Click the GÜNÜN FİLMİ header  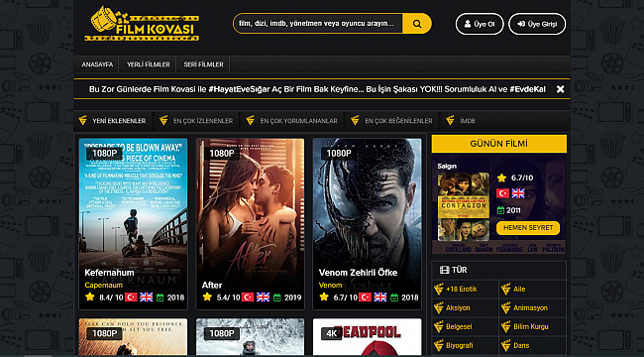point(499,144)
